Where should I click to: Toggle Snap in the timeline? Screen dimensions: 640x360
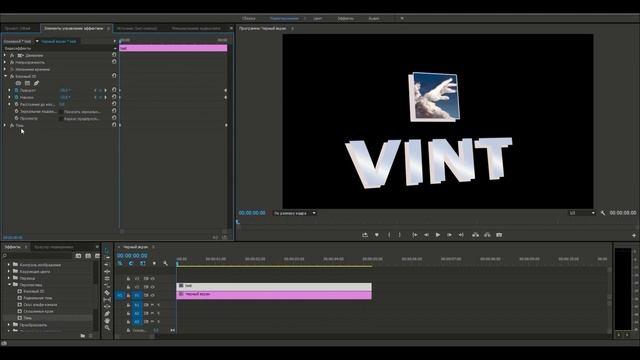(x=131, y=264)
